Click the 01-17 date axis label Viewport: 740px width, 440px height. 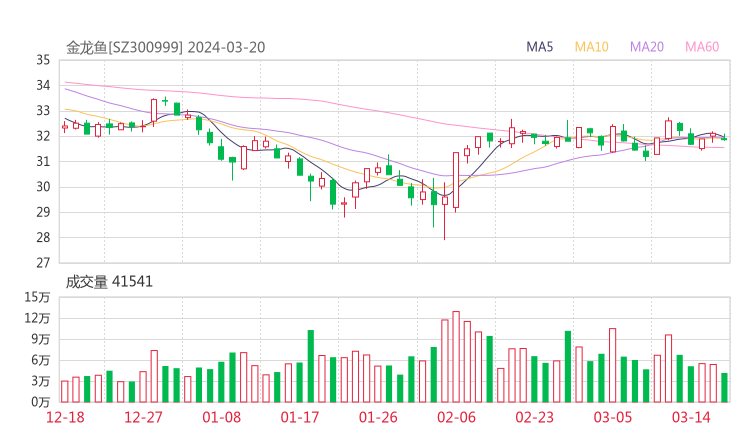(300, 417)
